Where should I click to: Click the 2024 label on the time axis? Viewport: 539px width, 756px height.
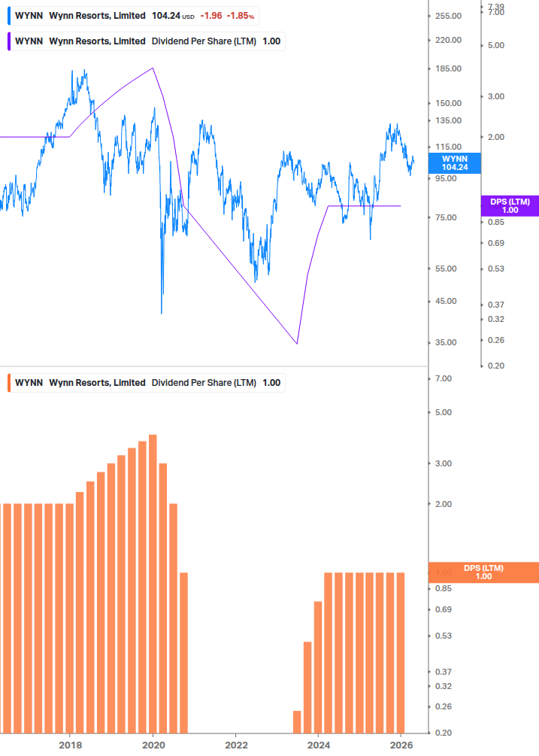pos(319,745)
